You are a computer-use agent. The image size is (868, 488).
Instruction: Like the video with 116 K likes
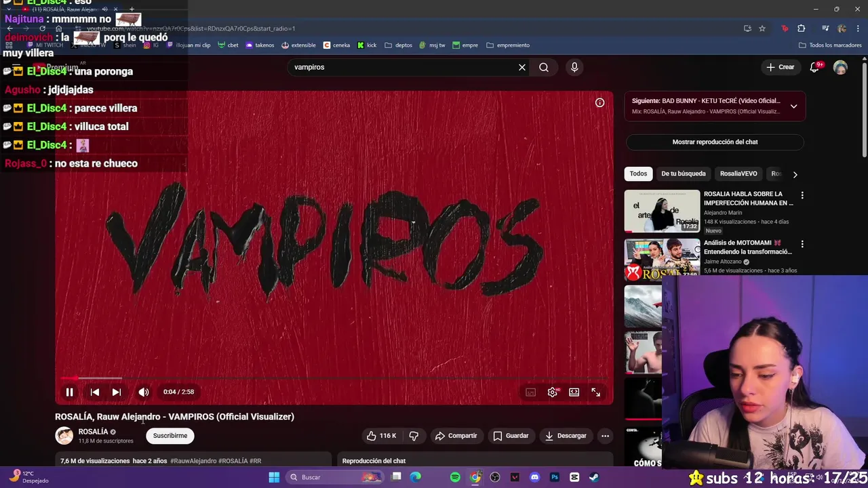coord(381,436)
